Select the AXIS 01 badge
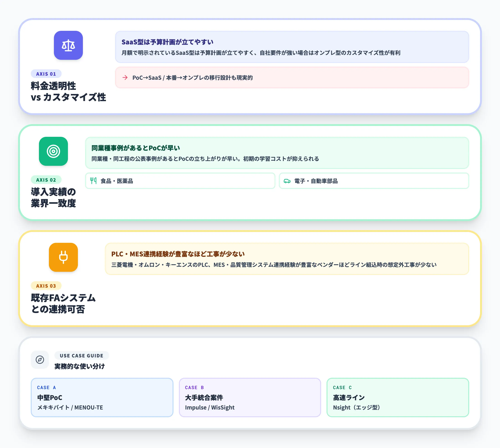Screen dimensions: 500x448 [46, 74]
